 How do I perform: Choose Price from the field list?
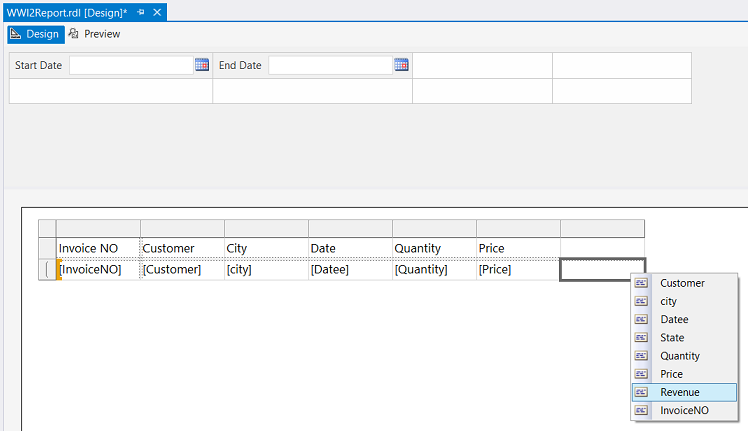pos(684,374)
